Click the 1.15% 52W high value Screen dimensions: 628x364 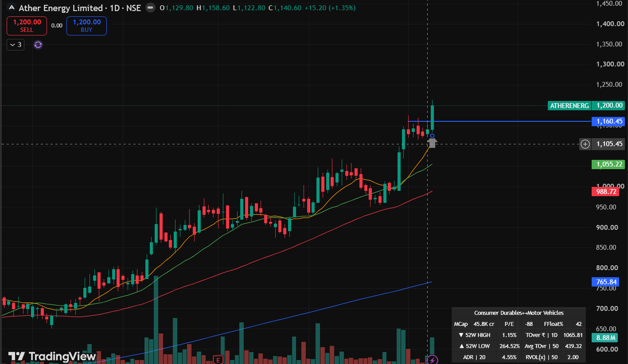(509, 335)
